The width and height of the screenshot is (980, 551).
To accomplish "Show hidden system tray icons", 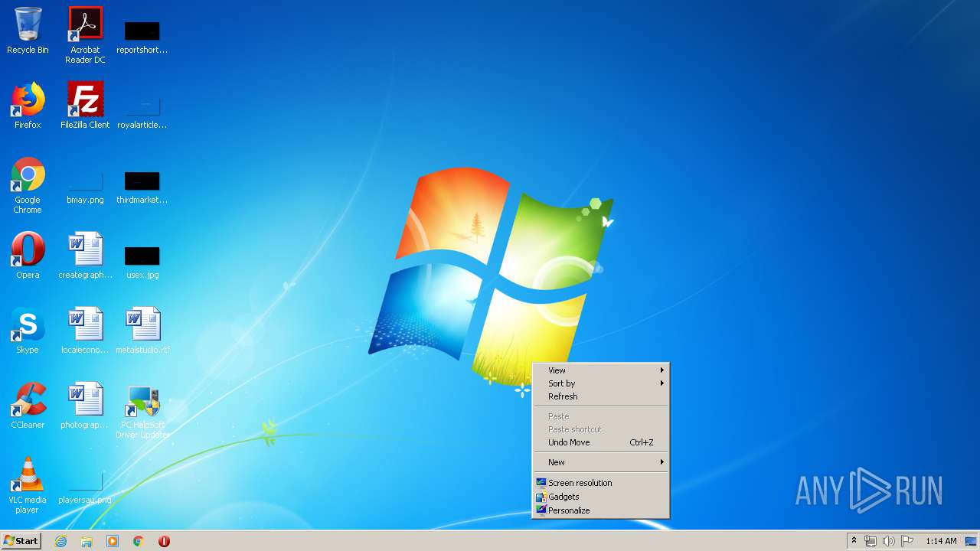I will [854, 541].
